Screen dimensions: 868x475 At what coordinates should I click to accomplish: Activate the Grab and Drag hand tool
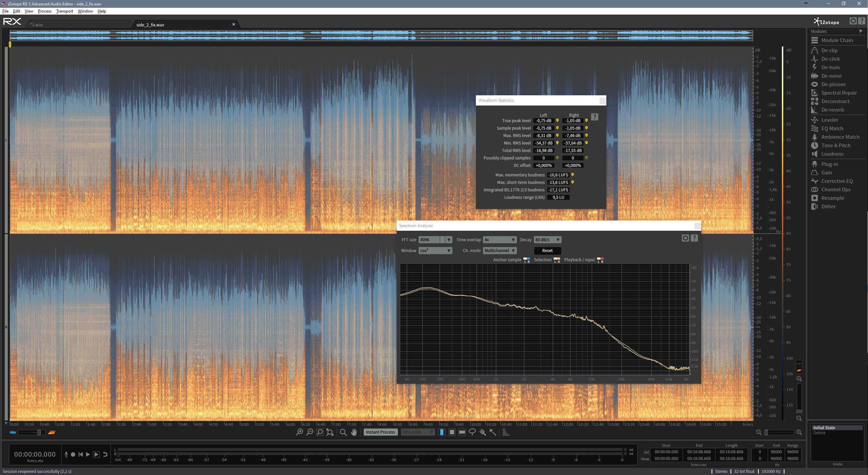click(354, 432)
